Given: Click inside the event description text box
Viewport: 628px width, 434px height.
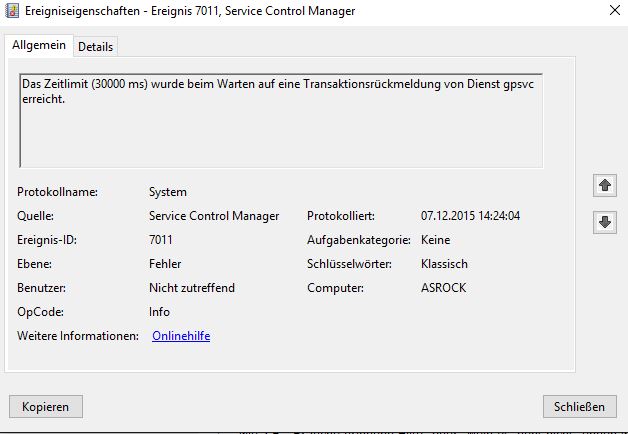Looking at the screenshot, I should [280, 130].
